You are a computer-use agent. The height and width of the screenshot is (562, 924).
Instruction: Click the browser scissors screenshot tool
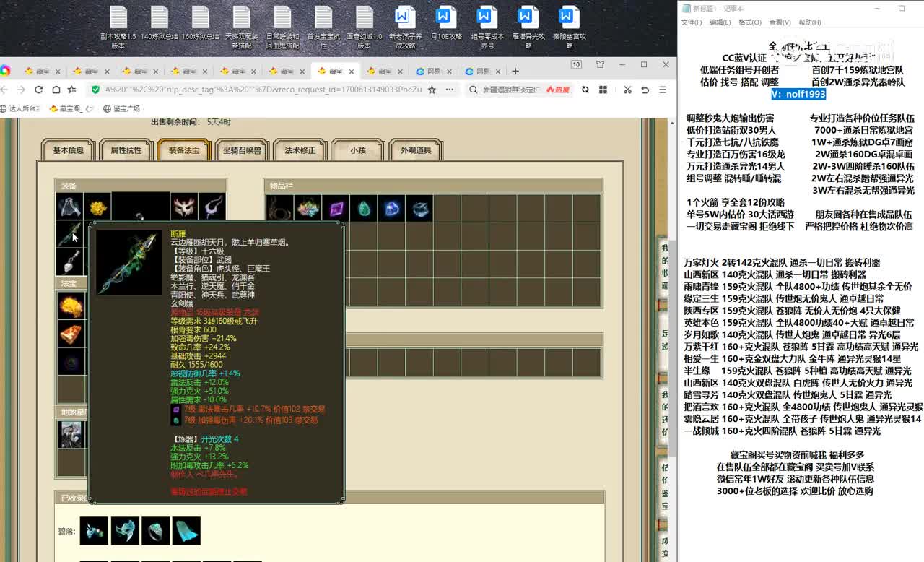pos(627,90)
